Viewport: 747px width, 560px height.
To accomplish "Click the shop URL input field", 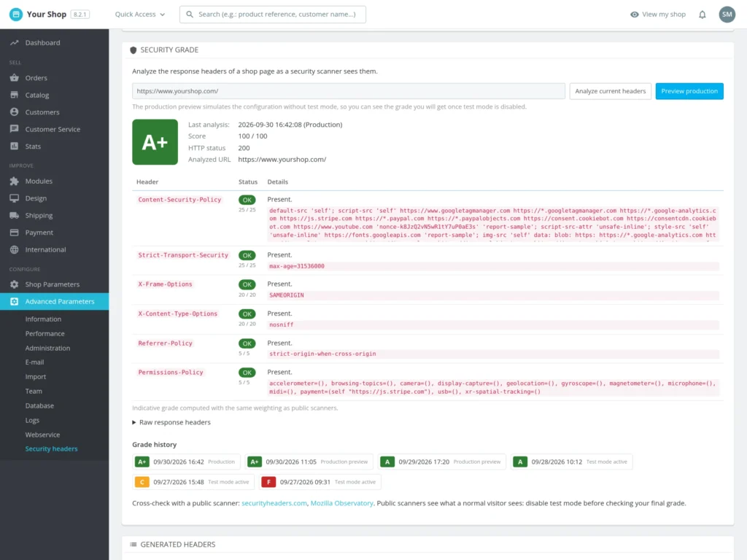I will [x=348, y=91].
